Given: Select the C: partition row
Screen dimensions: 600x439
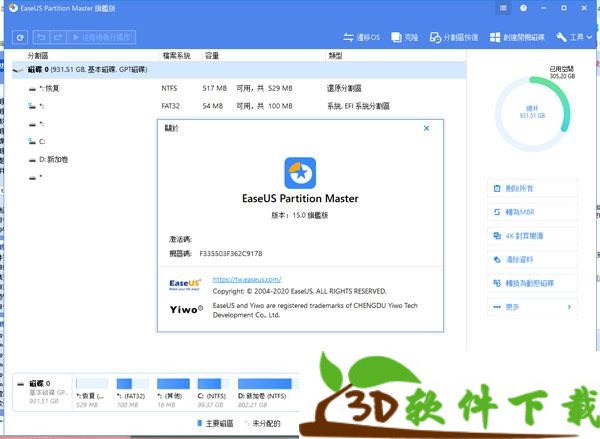Looking at the screenshot, I should [x=85, y=142].
